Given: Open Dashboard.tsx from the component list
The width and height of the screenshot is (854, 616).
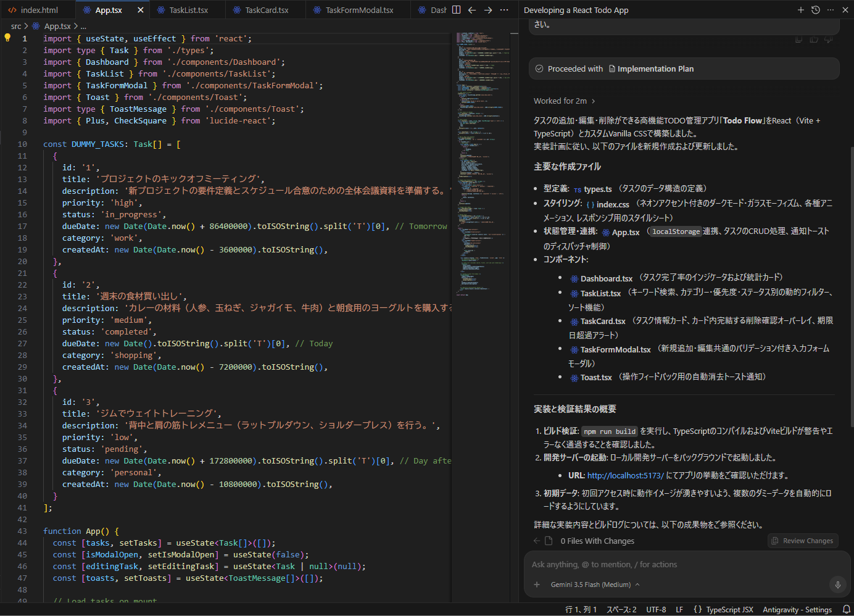Looking at the screenshot, I should 601,278.
